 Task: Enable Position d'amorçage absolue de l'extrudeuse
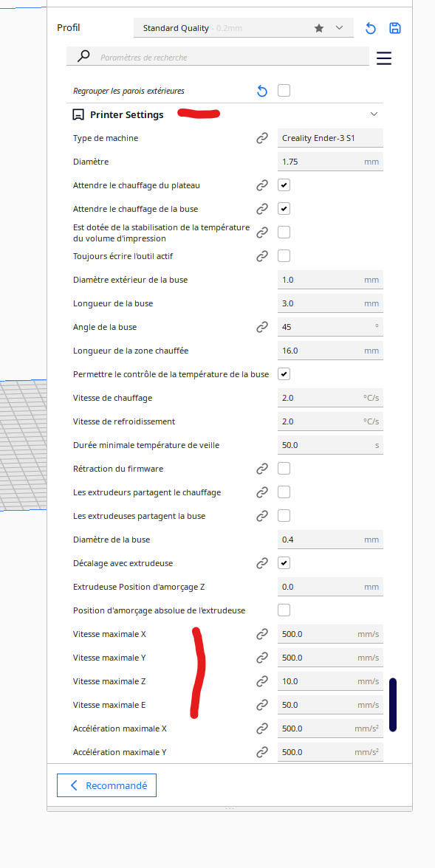[x=284, y=610]
